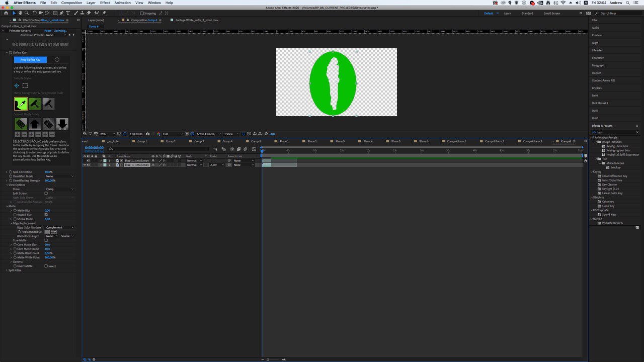
Task: Enable the Snapping checkbox
Action: coord(142,14)
